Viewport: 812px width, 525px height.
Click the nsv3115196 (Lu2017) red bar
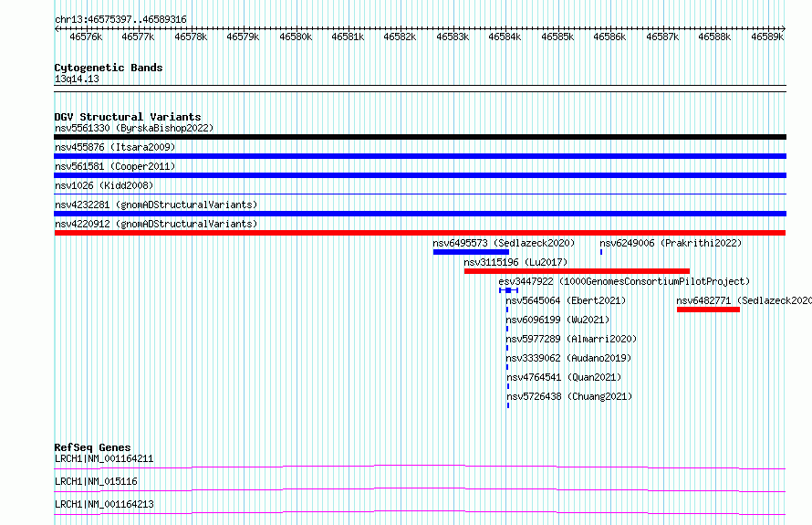tap(577, 271)
